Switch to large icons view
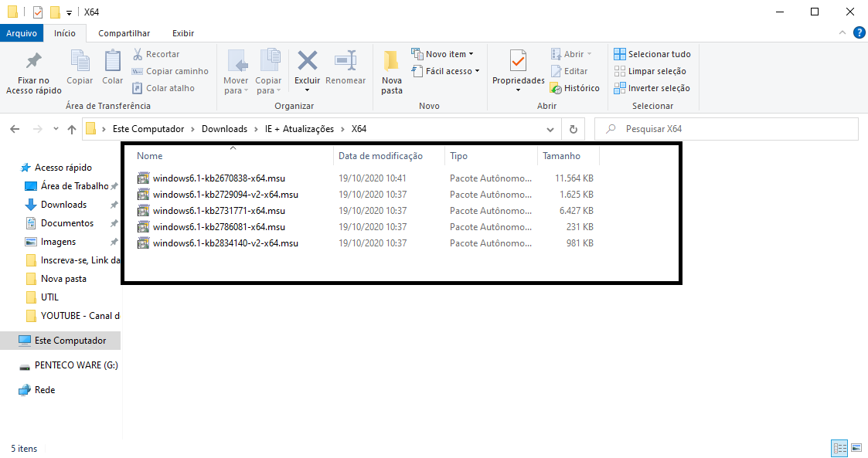This screenshot has height=458, width=868. [x=856, y=448]
